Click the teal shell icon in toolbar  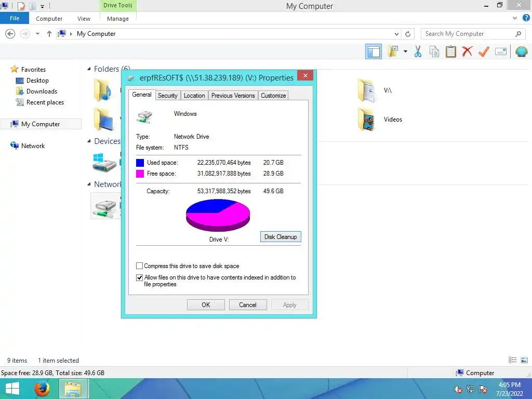[521, 51]
